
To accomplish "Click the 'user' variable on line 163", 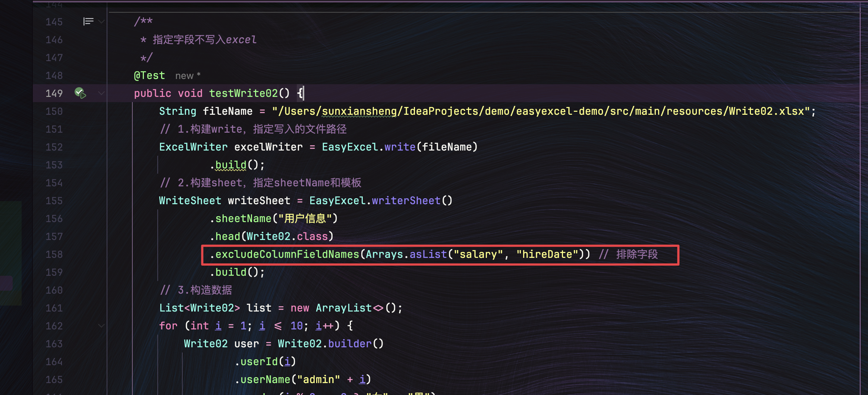I will (246, 344).
